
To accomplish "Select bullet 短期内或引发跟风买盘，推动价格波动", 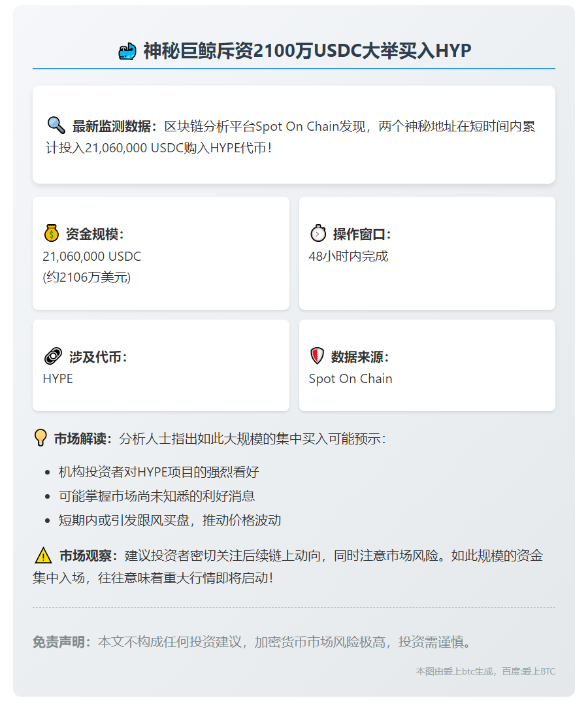I will [170, 520].
